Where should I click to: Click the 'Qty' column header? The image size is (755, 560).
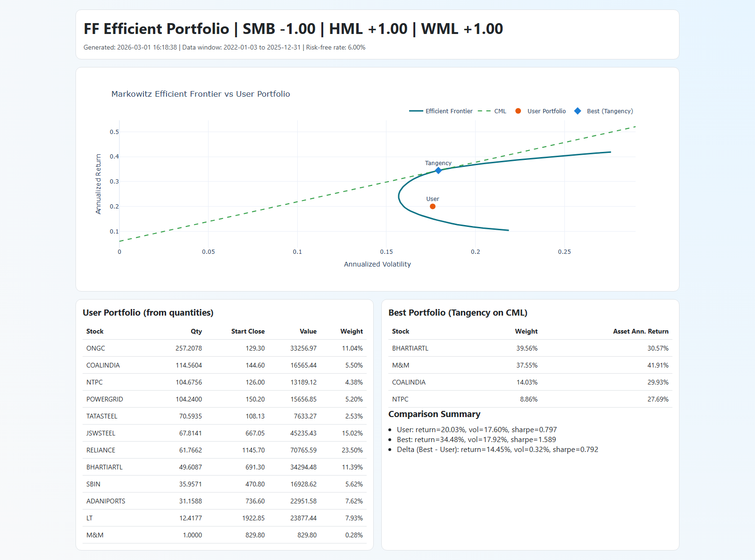196,331
